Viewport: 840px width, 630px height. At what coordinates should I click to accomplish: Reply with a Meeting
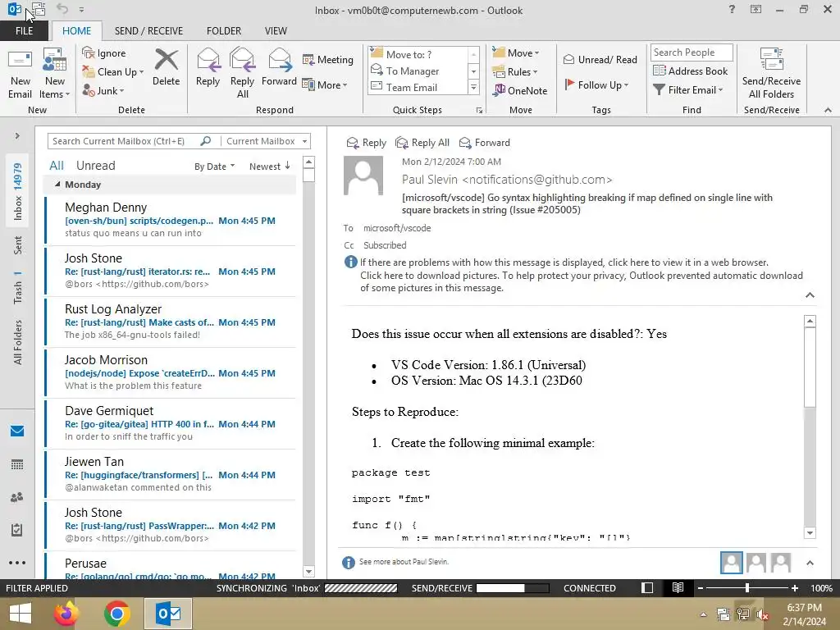point(328,59)
